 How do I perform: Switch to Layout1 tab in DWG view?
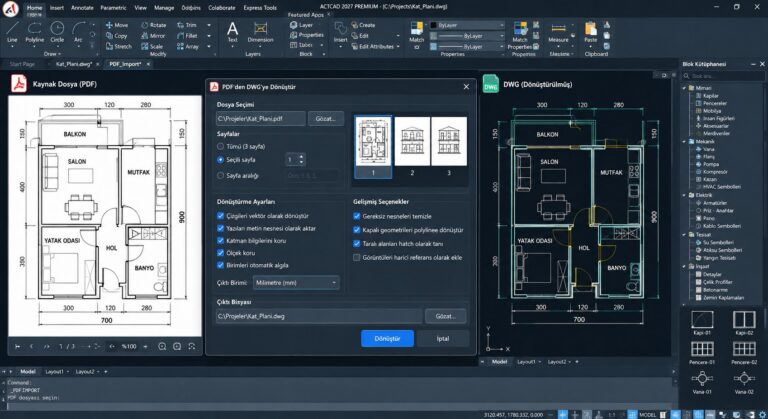tap(527, 362)
